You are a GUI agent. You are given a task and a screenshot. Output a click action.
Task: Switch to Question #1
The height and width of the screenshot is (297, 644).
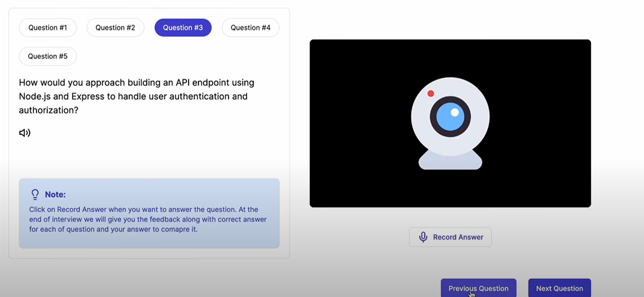48,28
